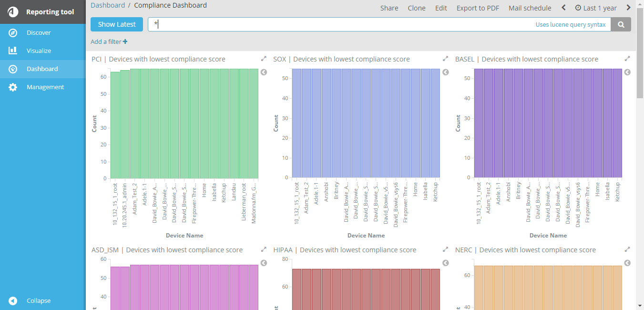Collapse the left sidebar
The image size is (644, 310).
13,301
